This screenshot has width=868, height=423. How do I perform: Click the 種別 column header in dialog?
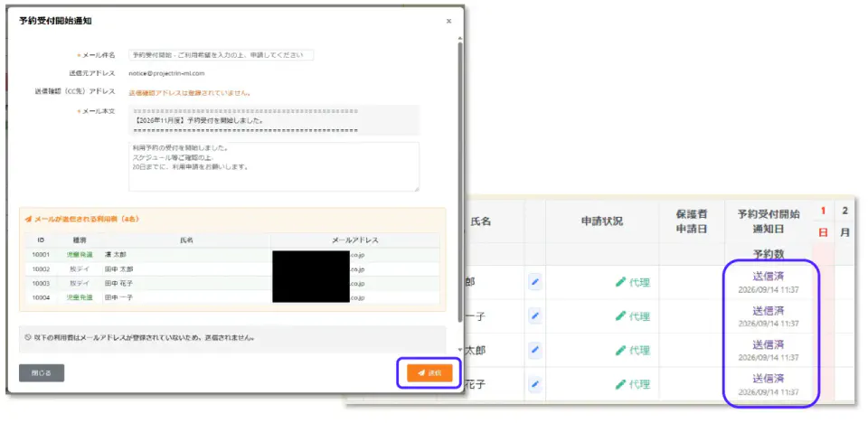(79, 240)
